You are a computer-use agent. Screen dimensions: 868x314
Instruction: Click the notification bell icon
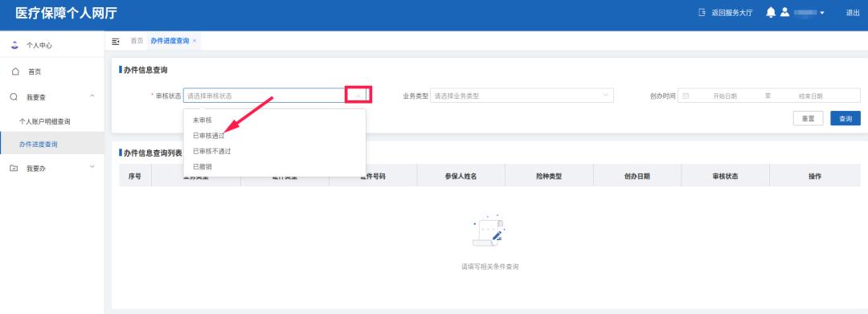coord(771,12)
